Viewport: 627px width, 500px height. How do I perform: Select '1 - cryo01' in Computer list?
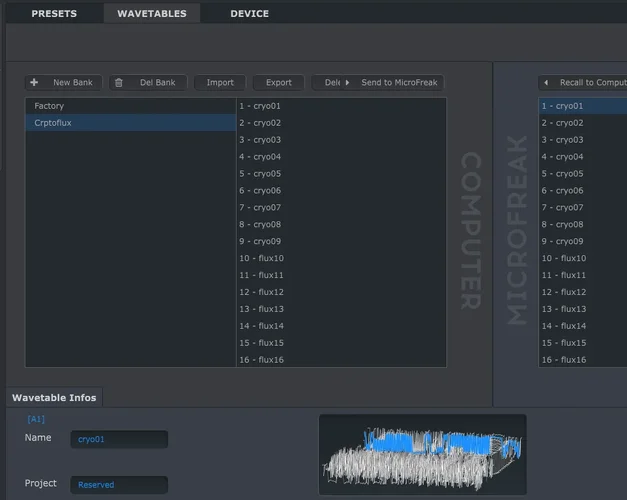(341, 106)
